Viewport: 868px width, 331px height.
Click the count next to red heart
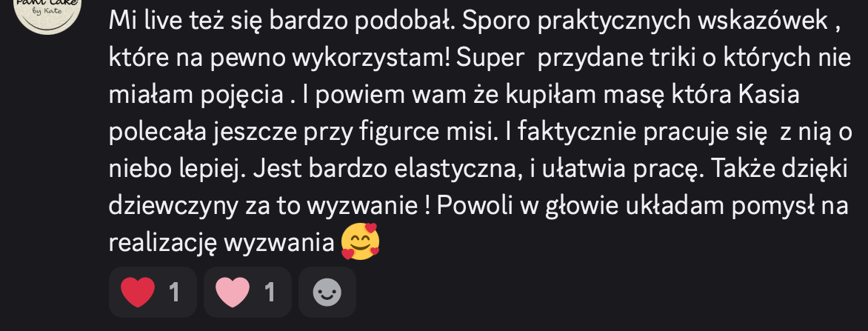pos(174,292)
